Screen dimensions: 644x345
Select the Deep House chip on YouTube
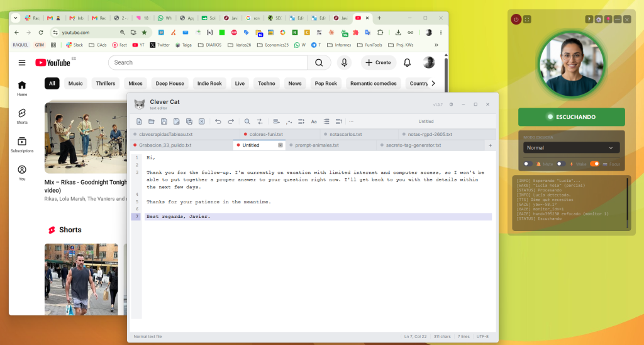[170, 84]
